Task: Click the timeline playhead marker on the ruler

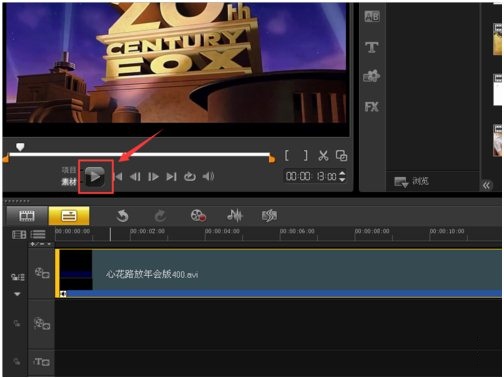Action: [110, 234]
